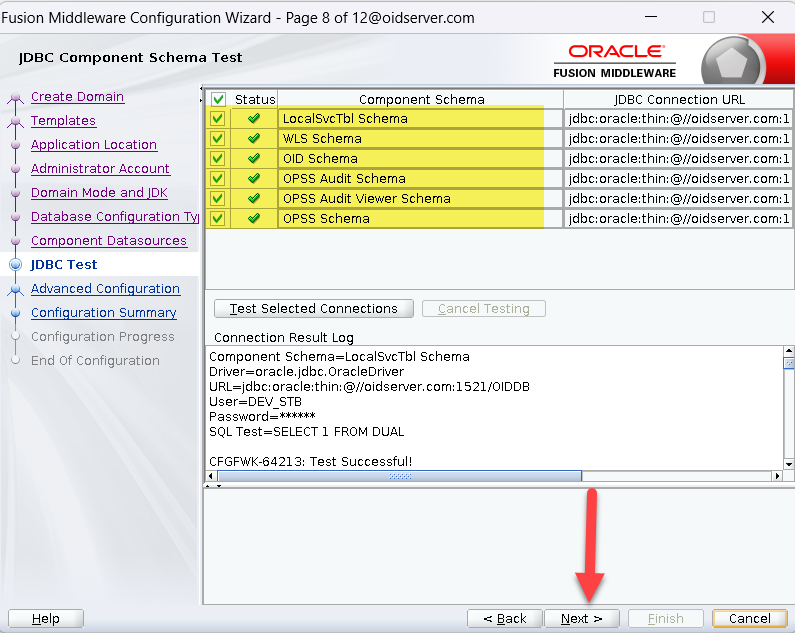795x633 pixels.
Task: Select the OPSS Schema name cell
Action: [420, 219]
